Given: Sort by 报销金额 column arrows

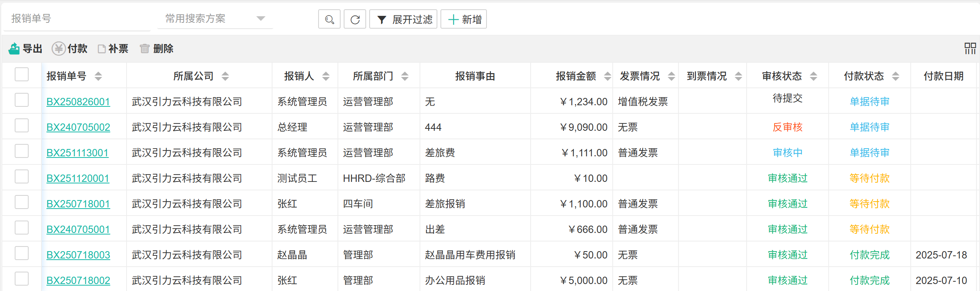Looking at the screenshot, I should click(x=607, y=76).
